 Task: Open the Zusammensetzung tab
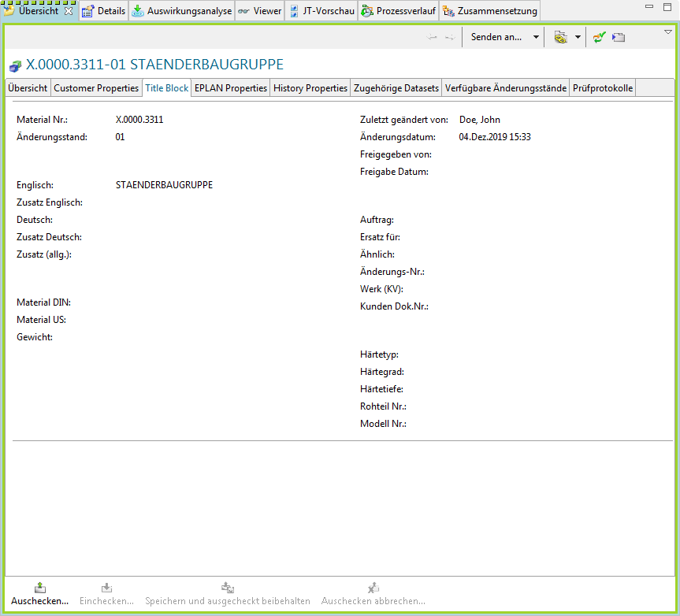(490, 11)
